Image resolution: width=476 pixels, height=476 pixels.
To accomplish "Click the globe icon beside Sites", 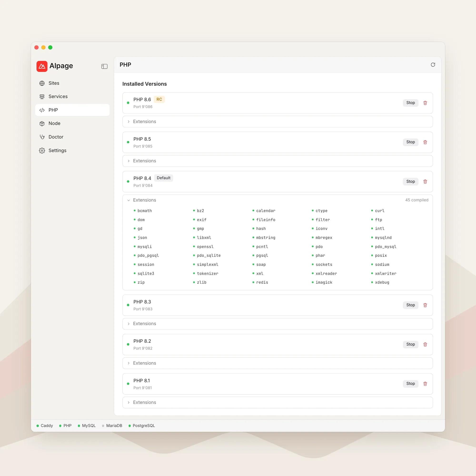I will click(42, 83).
